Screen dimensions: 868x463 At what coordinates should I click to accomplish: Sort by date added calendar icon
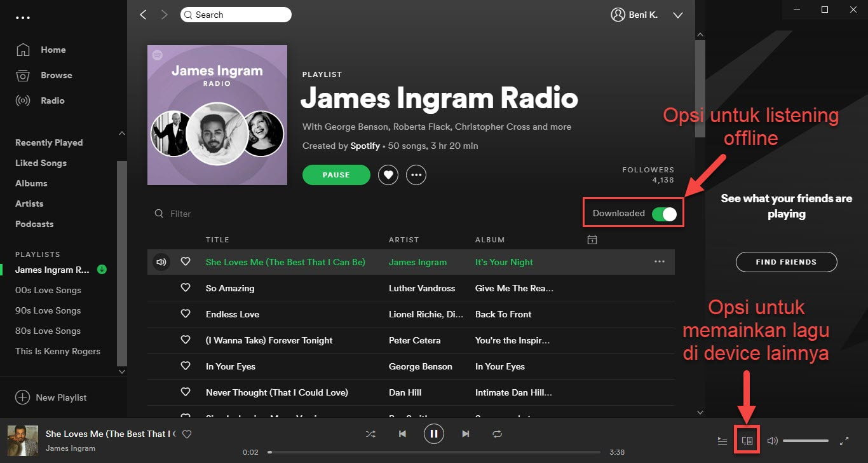[592, 240]
